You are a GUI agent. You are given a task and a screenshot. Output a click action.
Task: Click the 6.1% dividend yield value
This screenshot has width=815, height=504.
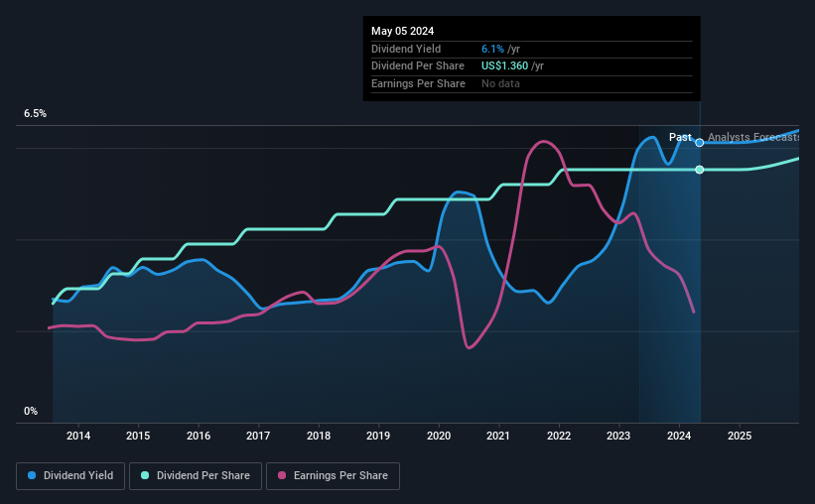(x=492, y=49)
